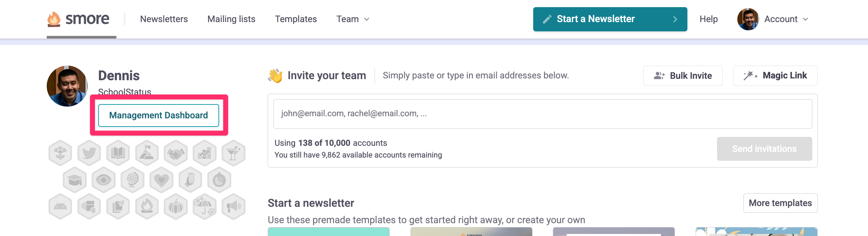Viewport: 868px width, 236px height.
Task: Click the graduation cap badge
Action: [75, 180]
